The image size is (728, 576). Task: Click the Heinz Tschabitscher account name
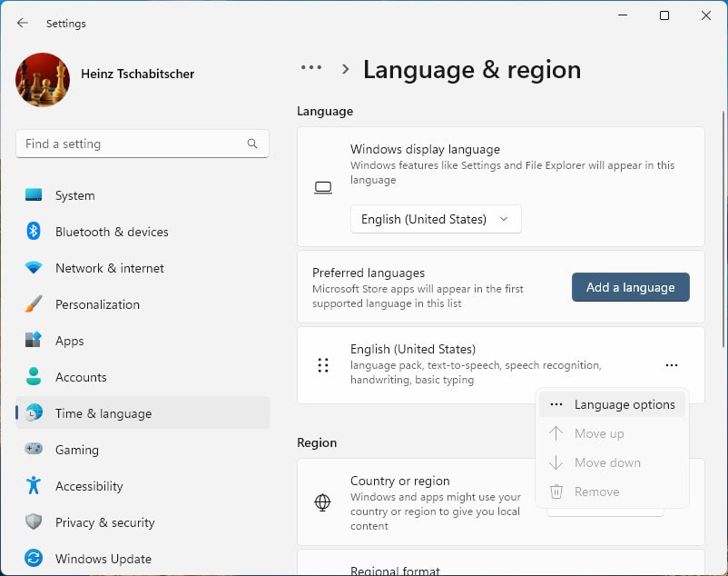point(137,74)
